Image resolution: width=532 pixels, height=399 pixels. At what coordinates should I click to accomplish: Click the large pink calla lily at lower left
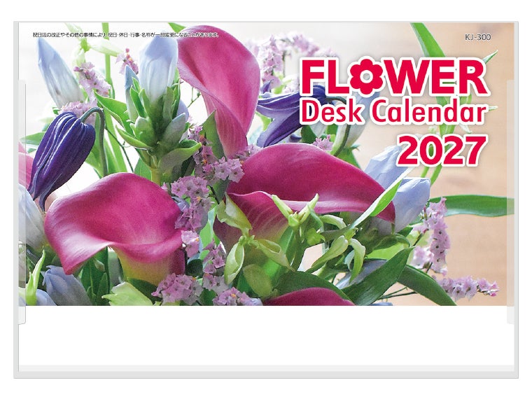tap(115, 224)
